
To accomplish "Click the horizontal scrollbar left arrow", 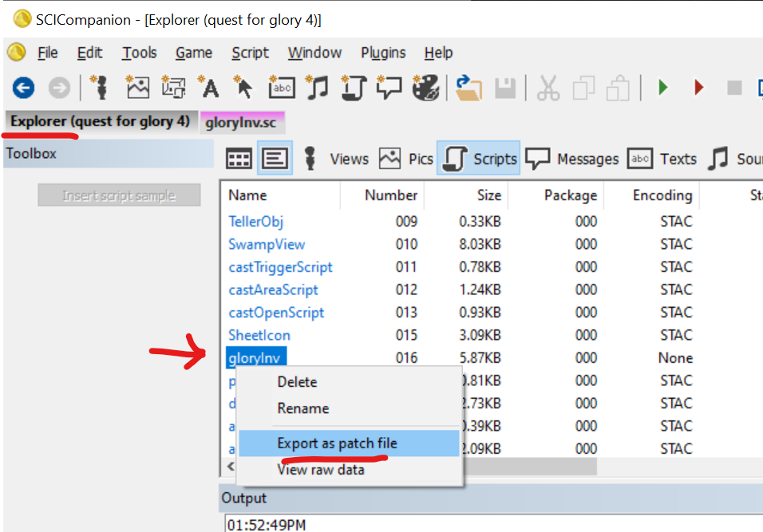I will 231,467.
